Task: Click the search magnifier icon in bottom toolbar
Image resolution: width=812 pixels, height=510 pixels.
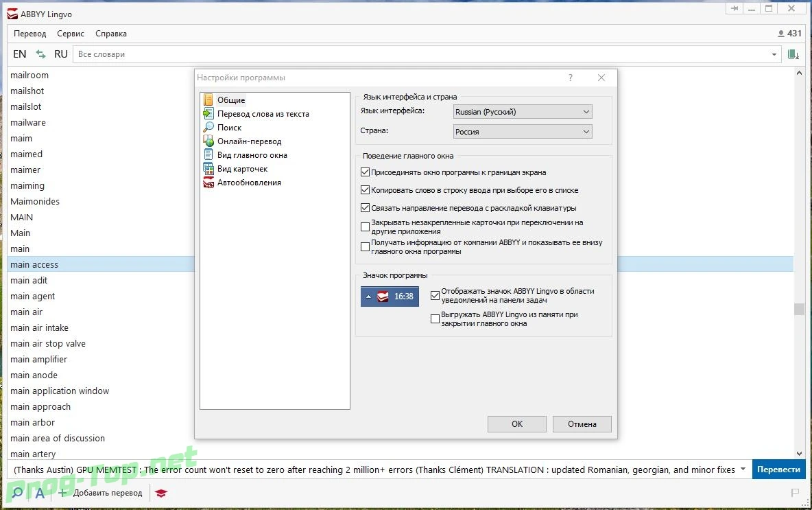Action: tap(17, 492)
